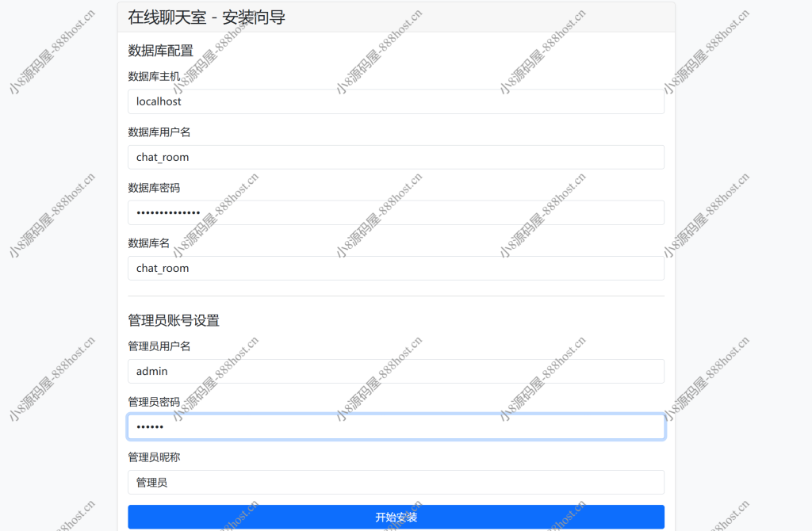The image size is (812, 531).
Task: Click the 数据库用户名 label
Action: pyautogui.click(x=159, y=132)
